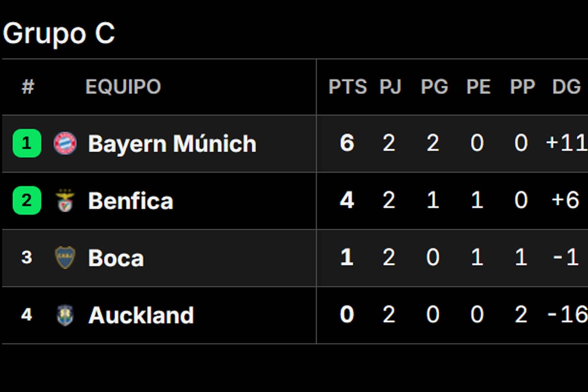Sort by PE column header
This screenshot has width=588, height=392.
coord(478,87)
